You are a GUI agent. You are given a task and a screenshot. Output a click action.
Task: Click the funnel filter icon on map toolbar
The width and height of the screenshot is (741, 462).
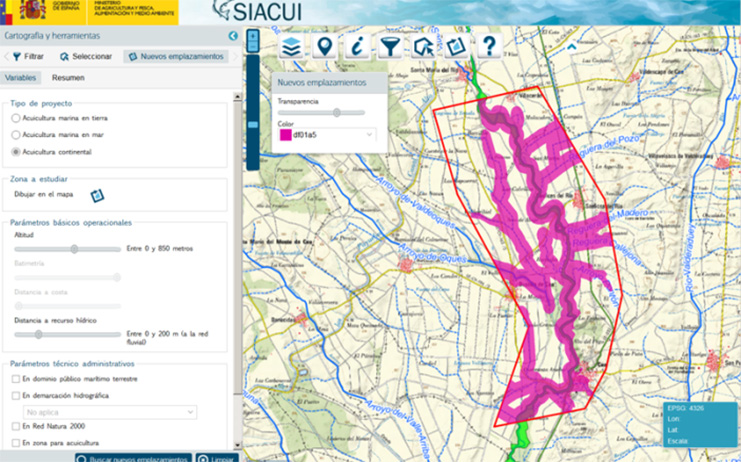[390, 47]
